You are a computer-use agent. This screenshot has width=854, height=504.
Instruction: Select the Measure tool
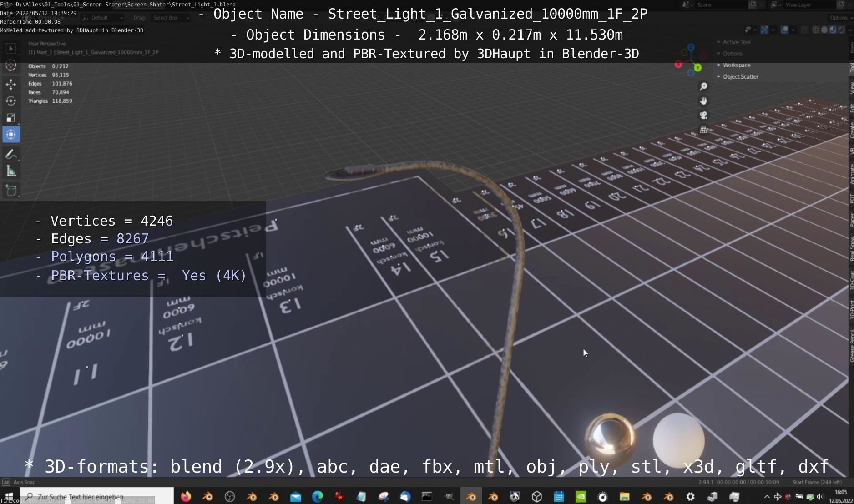click(11, 171)
